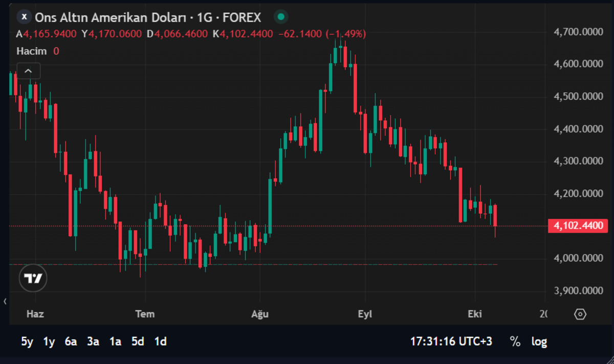Click the Eki label on time axis
614x364 pixels.
coord(475,314)
